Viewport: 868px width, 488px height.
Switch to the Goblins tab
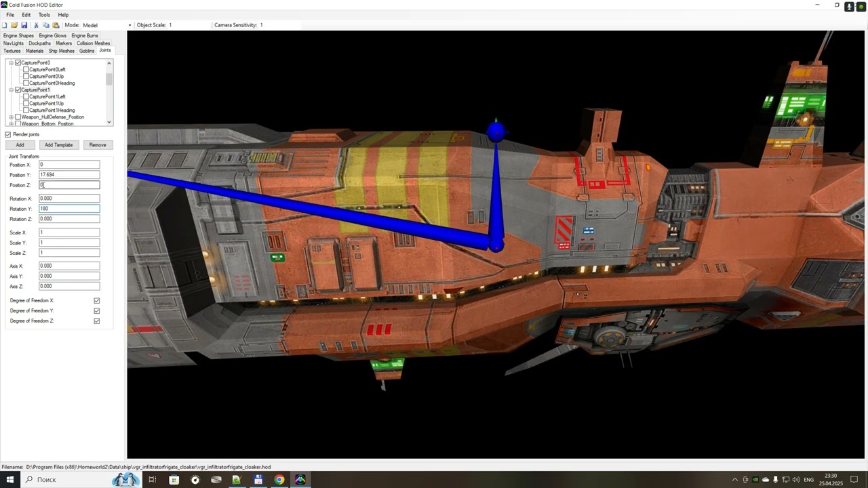click(x=87, y=51)
